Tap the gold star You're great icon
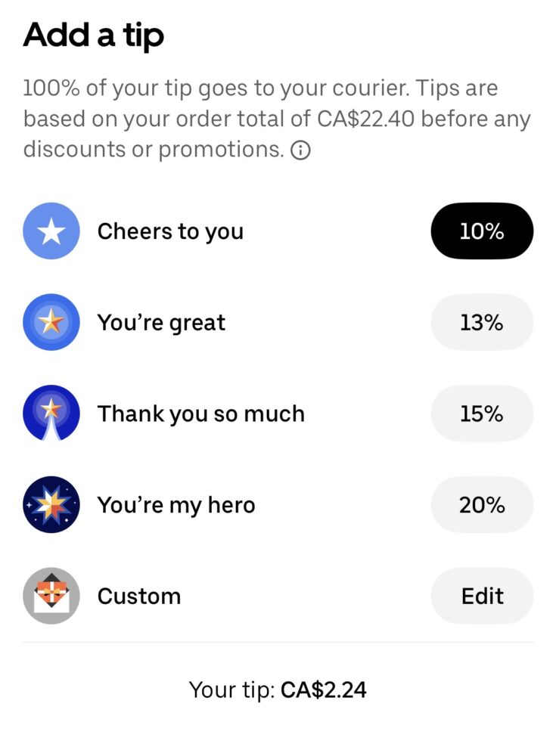 click(51, 323)
